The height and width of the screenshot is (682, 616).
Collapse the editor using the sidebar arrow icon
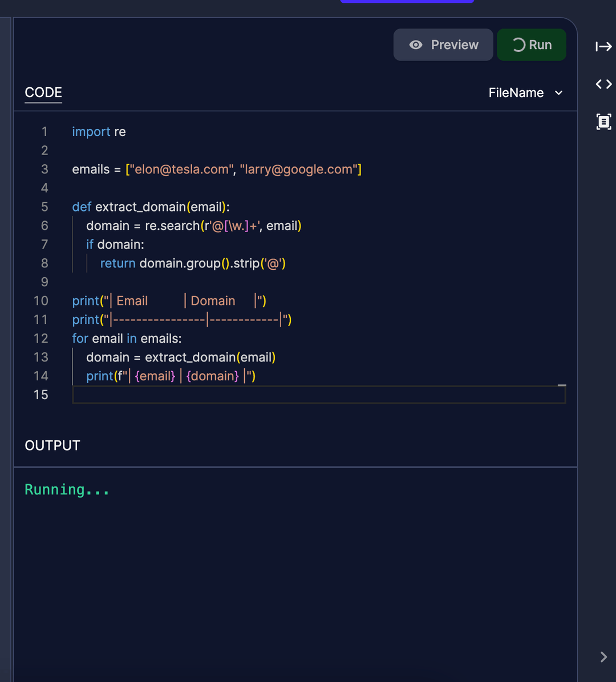pyautogui.click(x=603, y=47)
